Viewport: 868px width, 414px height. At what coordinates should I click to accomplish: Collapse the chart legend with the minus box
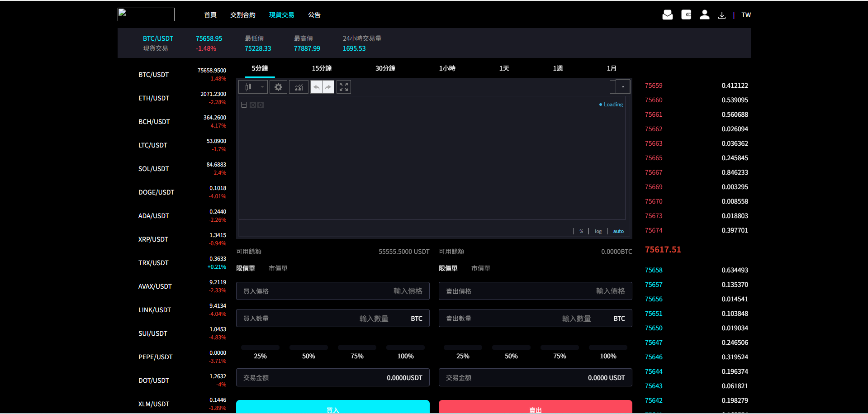[x=244, y=105]
